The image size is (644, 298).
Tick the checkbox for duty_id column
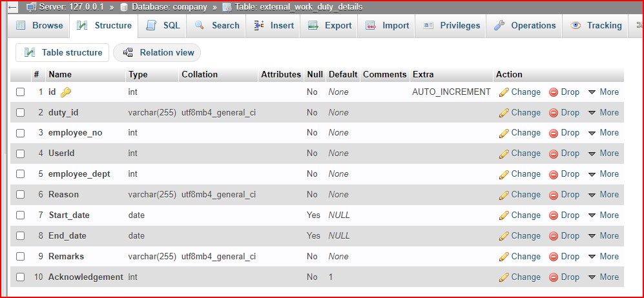[21, 113]
